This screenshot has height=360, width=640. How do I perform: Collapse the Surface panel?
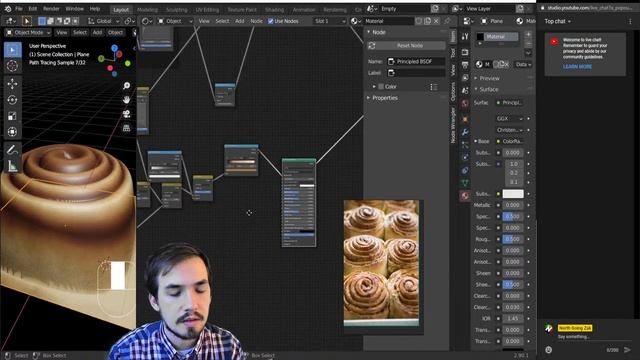coord(489,89)
